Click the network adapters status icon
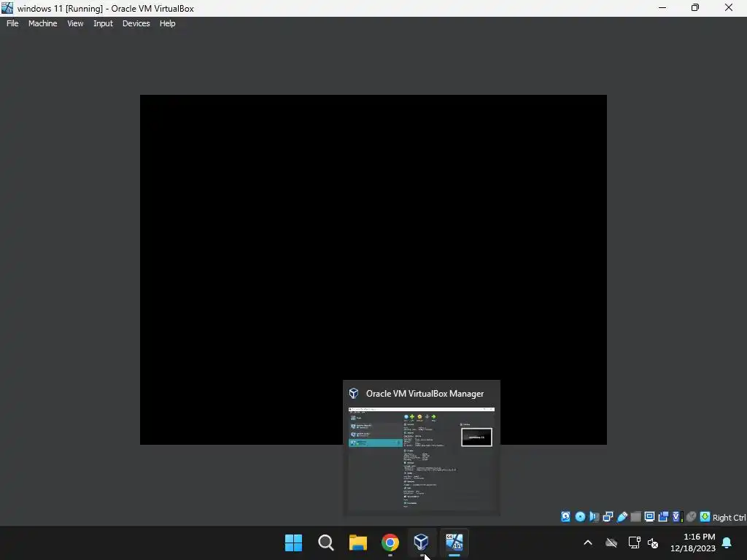 click(x=608, y=517)
